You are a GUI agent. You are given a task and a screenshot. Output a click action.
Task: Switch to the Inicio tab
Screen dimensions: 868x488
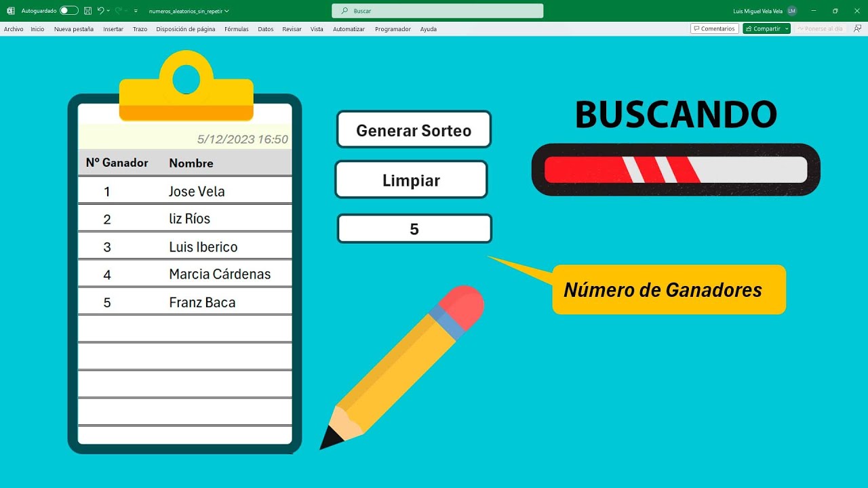(37, 29)
